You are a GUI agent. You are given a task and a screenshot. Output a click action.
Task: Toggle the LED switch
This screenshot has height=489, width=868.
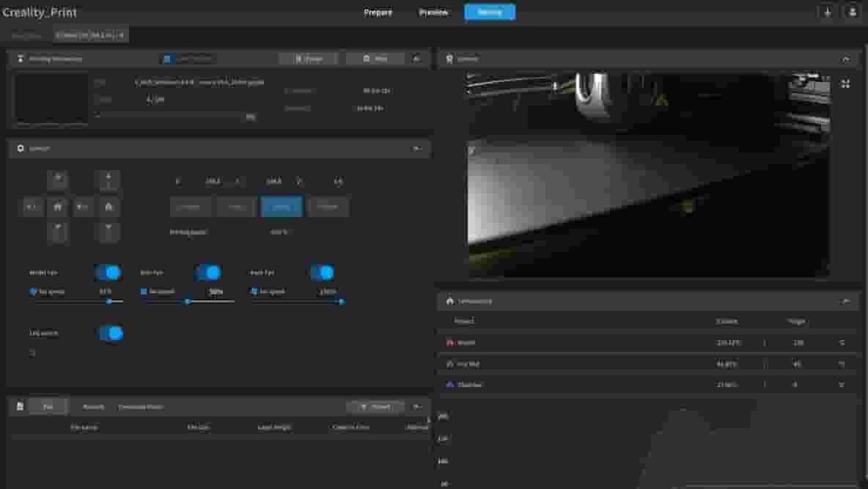pyautogui.click(x=110, y=333)
